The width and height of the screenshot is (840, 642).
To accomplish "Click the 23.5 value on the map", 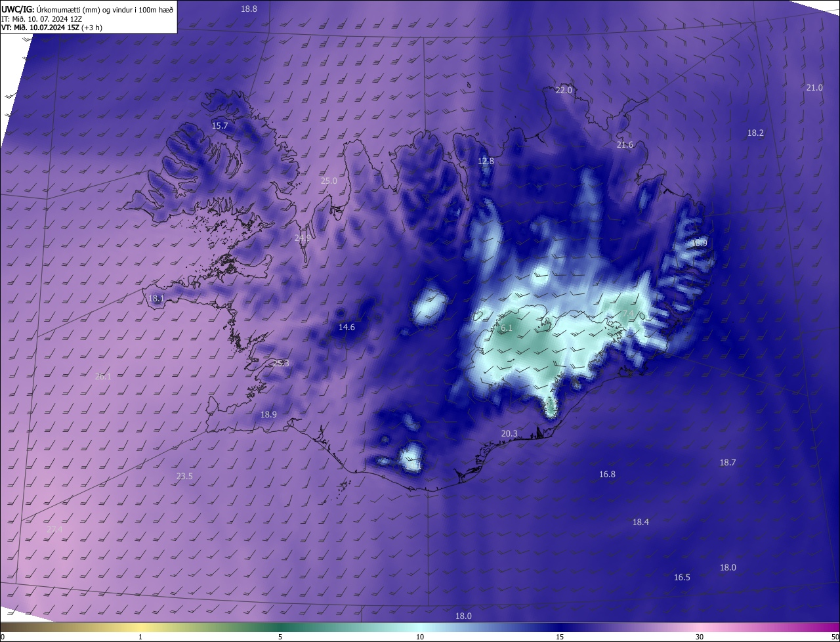I will (184, 476).
